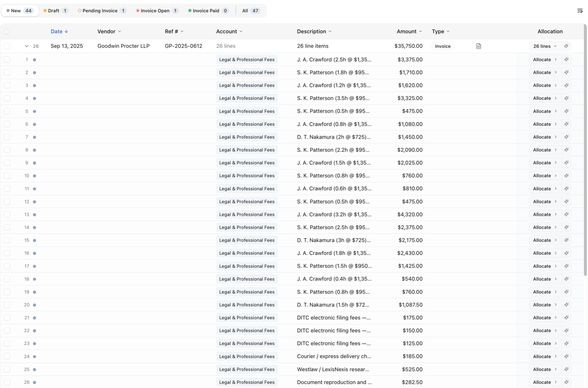Screen dimensions: 588x388
Task: Open the 26 lines allocation dropdown
Action: pos(544,46)
